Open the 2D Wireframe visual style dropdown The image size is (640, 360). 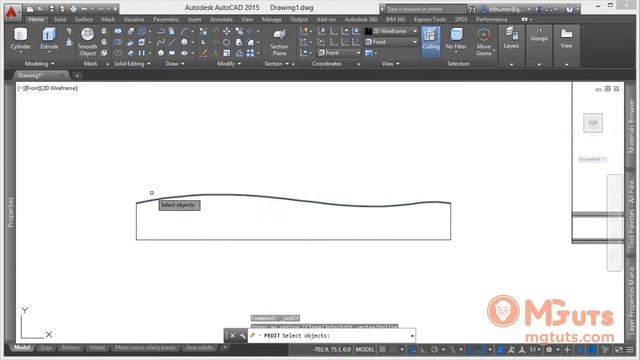click(x=391, y=31)
